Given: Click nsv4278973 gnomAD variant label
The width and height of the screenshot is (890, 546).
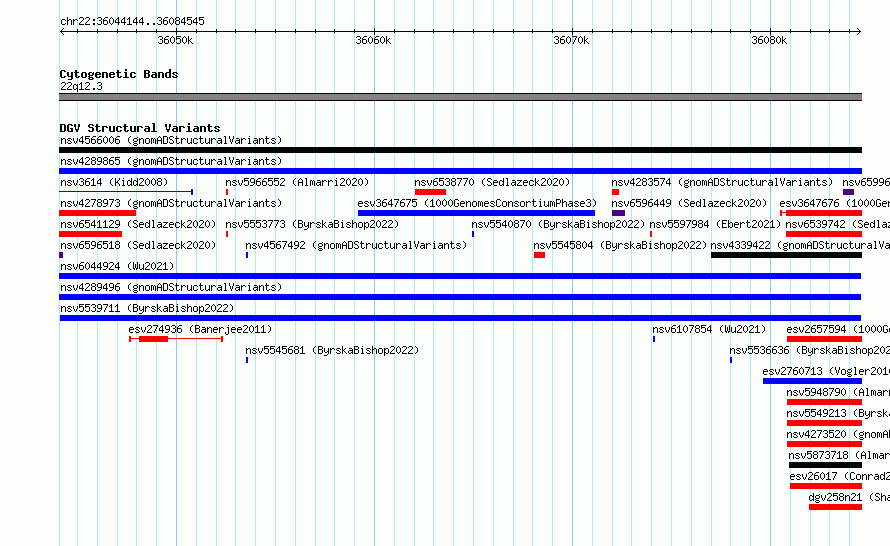Looking at the screenshot, I should tap(171, 203).
